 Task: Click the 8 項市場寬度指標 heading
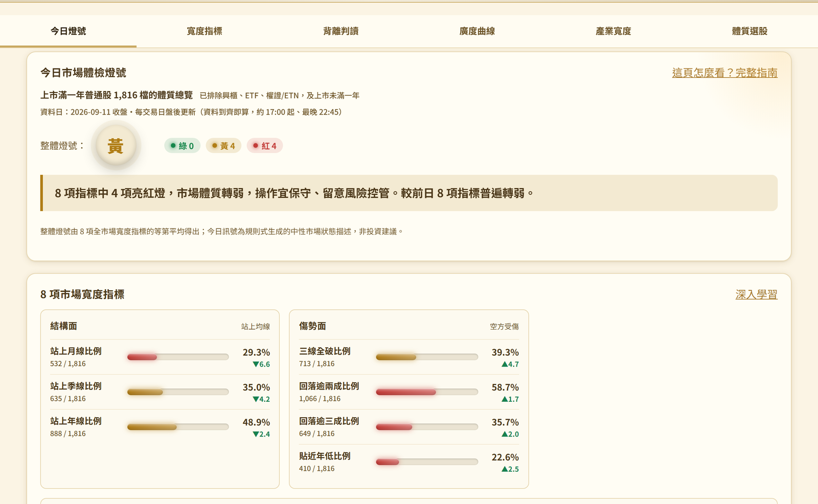[82, 294]
